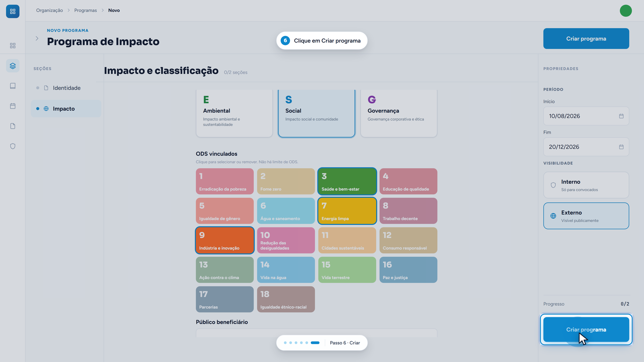The height and width of the screenshot is (362, 644).
Task: Open calendar picker for Fim date
Action: tap(621, 147)
